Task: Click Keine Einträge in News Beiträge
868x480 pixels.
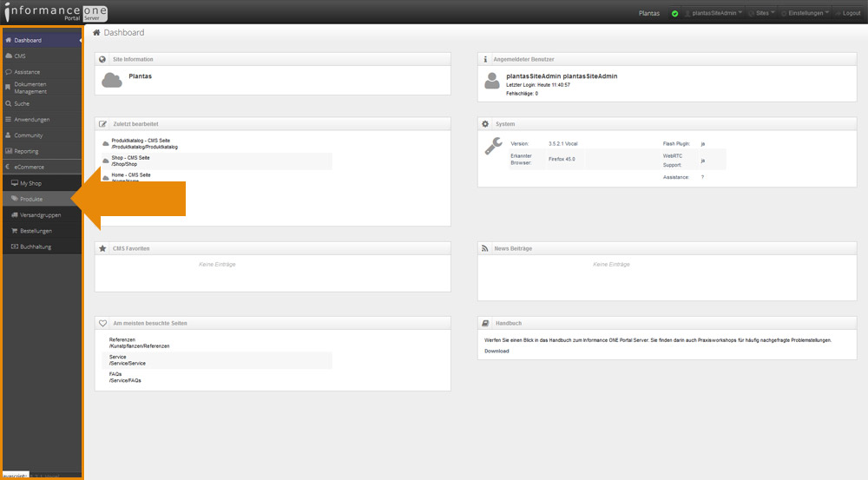Action: coord(611,265)
